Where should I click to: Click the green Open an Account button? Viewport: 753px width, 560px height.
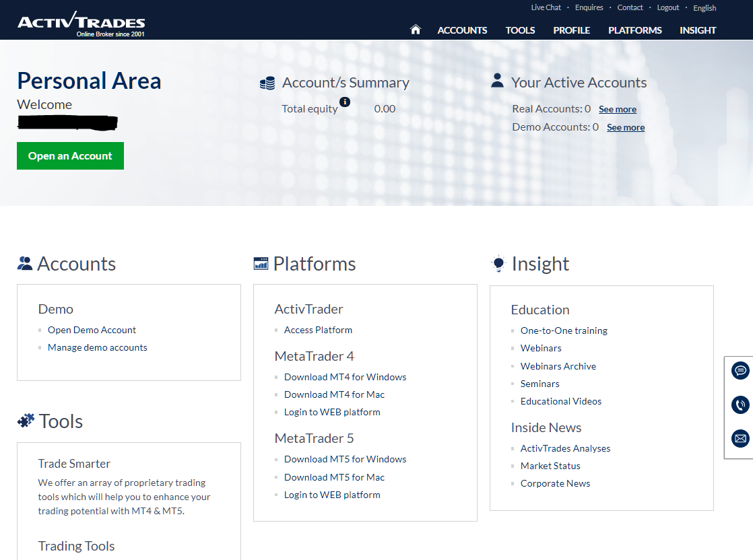(x=70, y=155)
